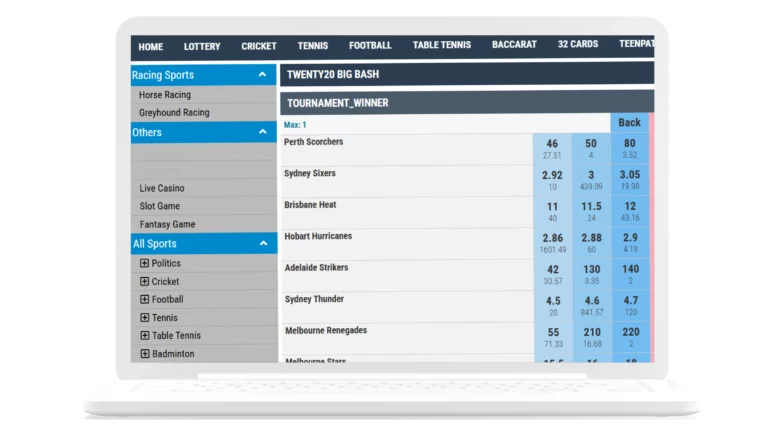
Task: Collapse the Others section chevron
Action: point(263,131)
